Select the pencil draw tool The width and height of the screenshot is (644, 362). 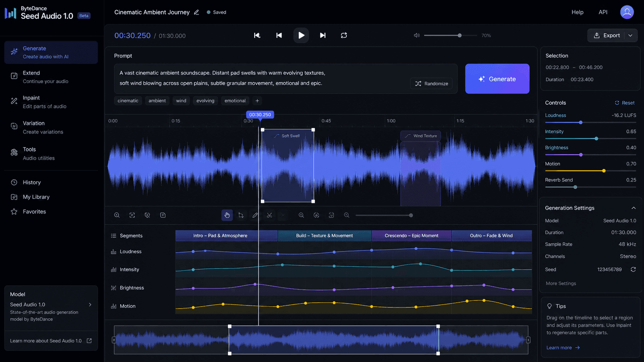click(x=255, y=215)
